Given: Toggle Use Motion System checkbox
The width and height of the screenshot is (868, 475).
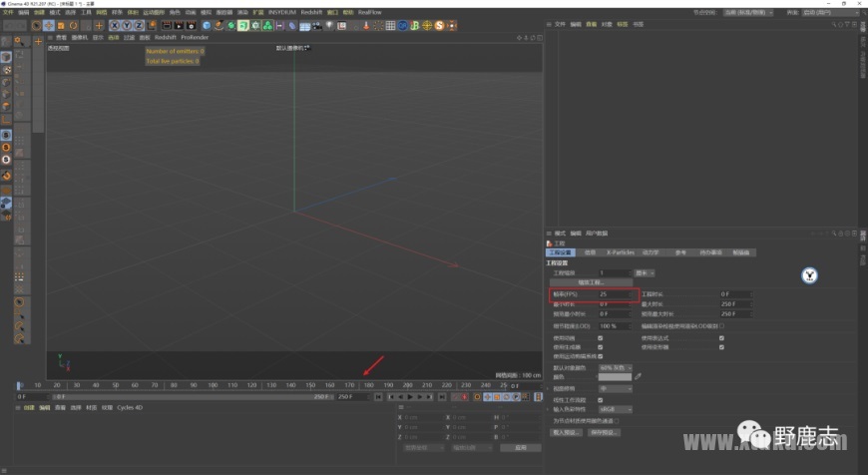Looking at the screenshot, I should point(600,356).
